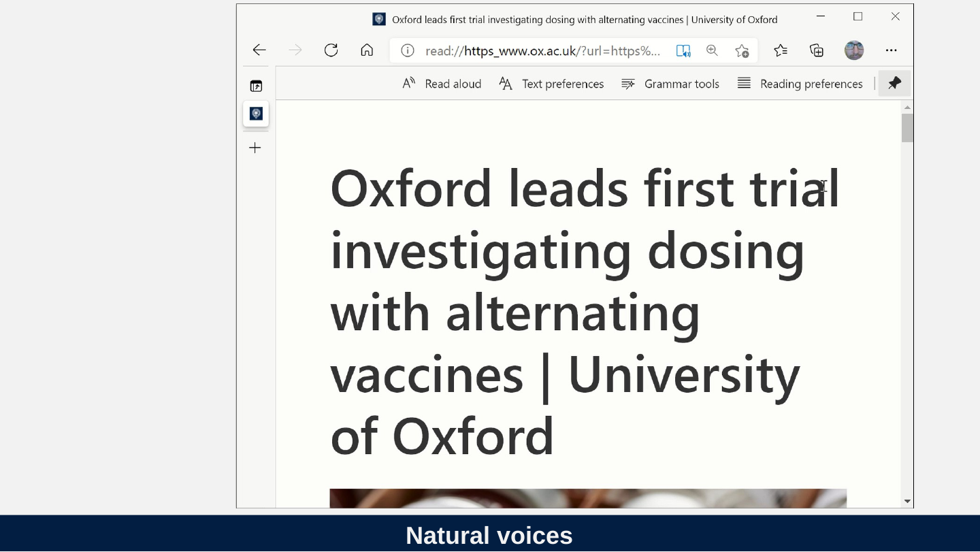Viewport: 980px width, 552px height.
Task: Go back to previous page
Action: (x=259, y=50)
